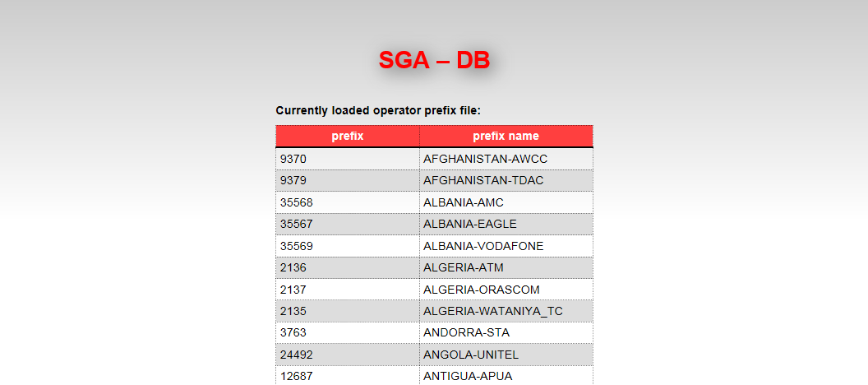Click the 'prefix' column header

tap(348, 137)
